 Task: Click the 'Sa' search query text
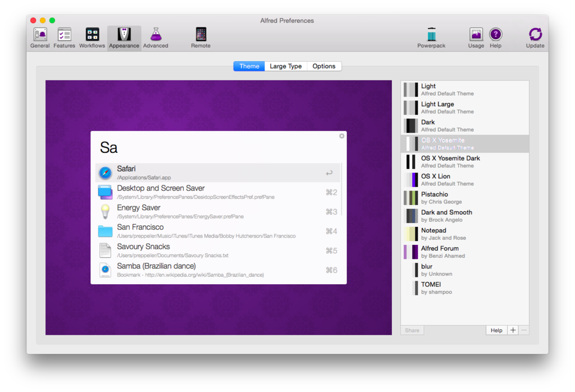(108, 147)
